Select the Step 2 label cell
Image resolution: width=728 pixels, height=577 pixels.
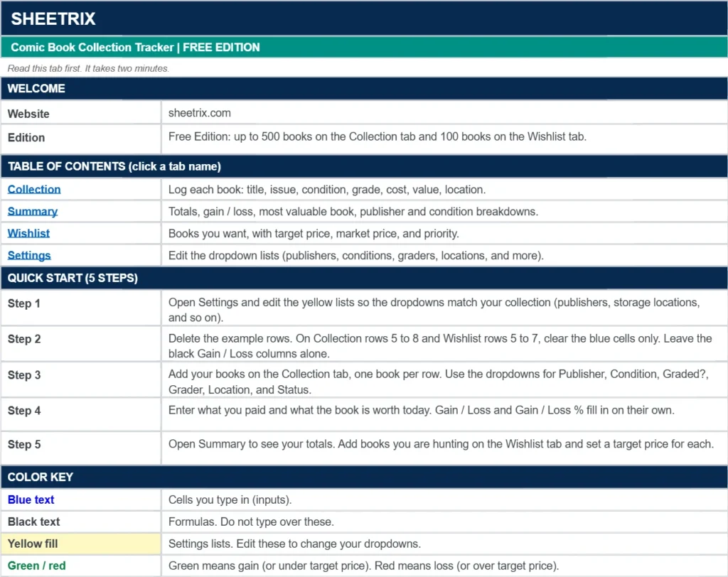pyautogui.click(x=81, y=344)
